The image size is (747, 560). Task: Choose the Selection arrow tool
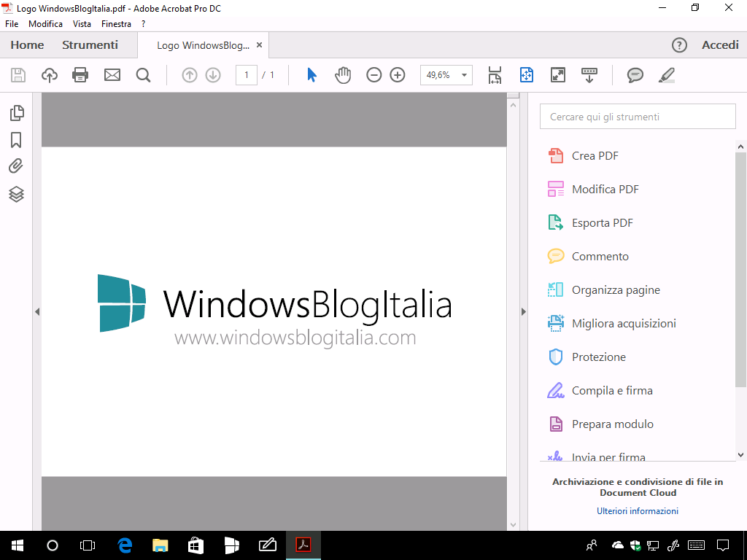pos(312,75)
